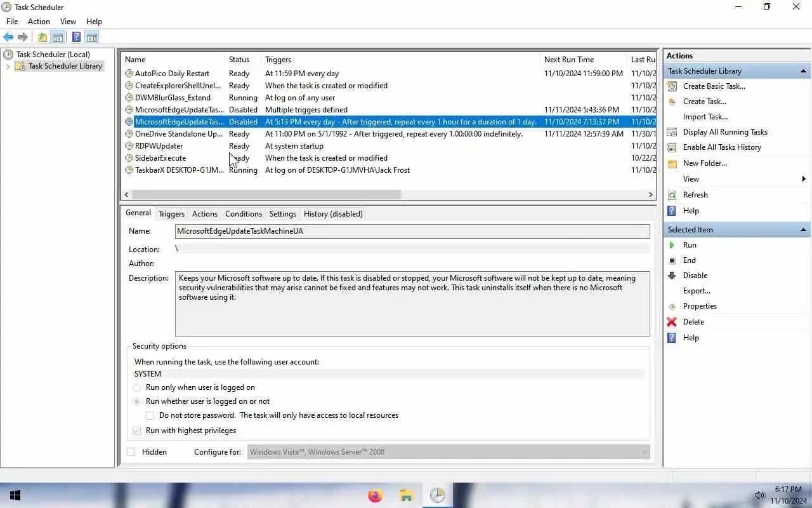This screenshot has height=508, width=812.
Task: Open the Help menu in menu bar
Action: pos(94,22)
